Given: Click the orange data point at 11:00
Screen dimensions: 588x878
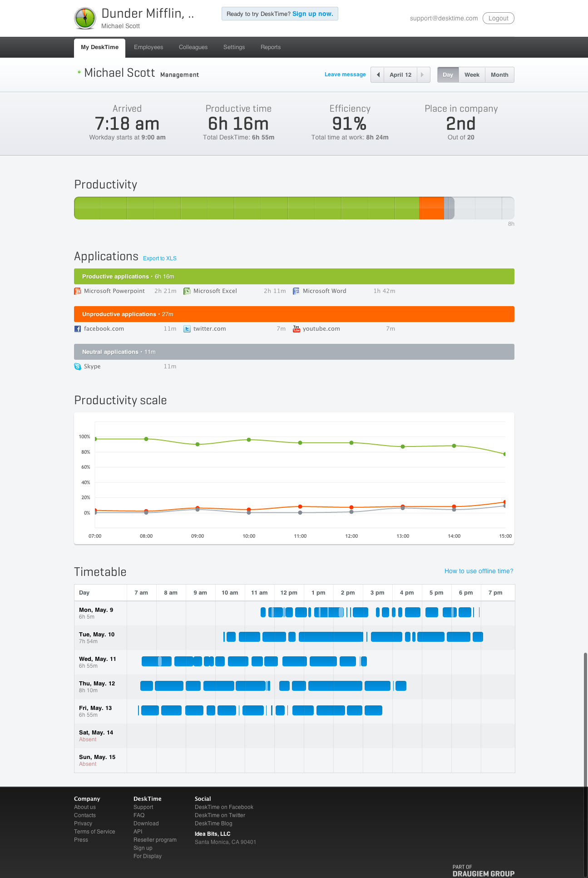Looking at the screenshot, I should 300,506.
